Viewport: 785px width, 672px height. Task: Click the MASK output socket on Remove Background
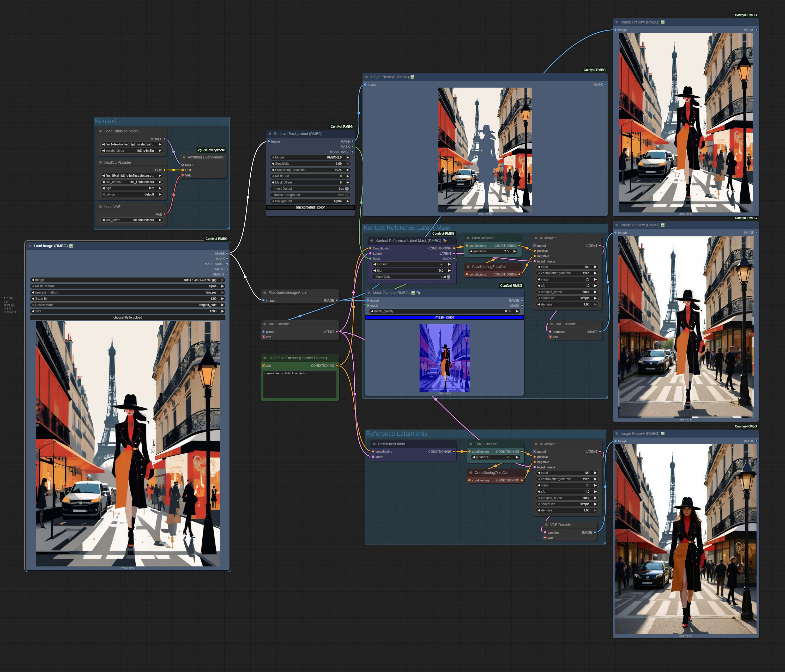[352, 146]
